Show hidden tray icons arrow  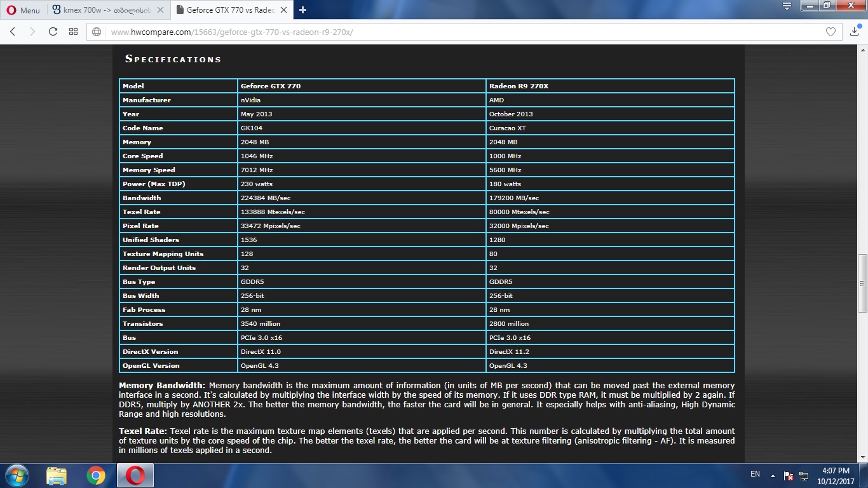pyautogui.click(x=773, y=475)
